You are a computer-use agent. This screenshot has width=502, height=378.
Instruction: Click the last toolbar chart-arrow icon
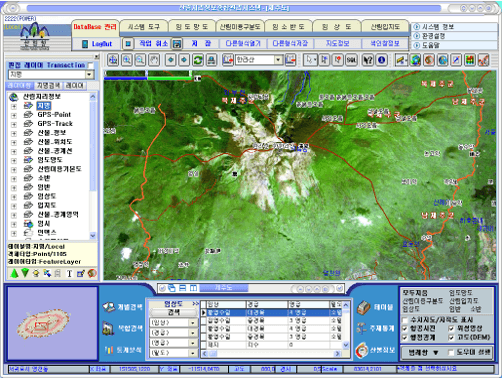(484, 60)
